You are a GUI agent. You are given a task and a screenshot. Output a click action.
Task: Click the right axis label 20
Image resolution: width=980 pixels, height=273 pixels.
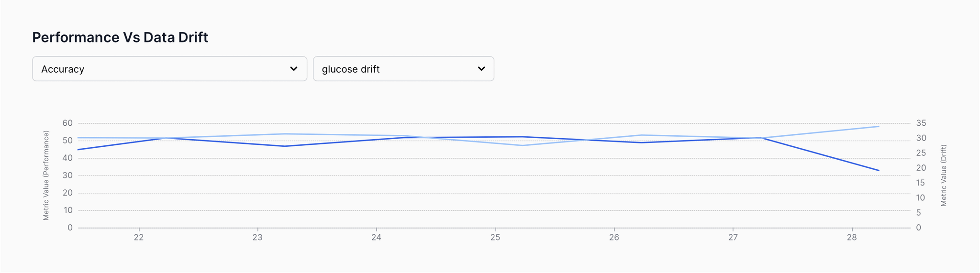pos(921,168)
